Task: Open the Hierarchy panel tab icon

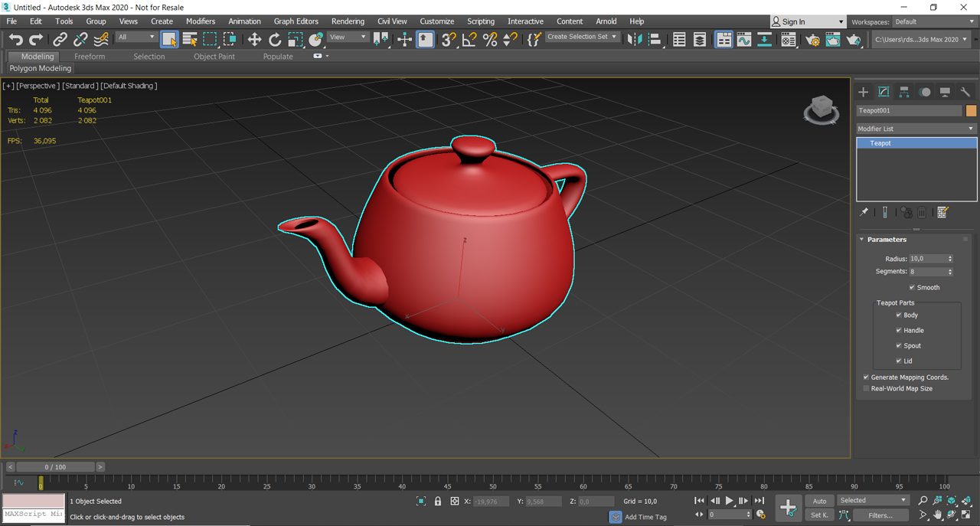Action: (904, 92)
